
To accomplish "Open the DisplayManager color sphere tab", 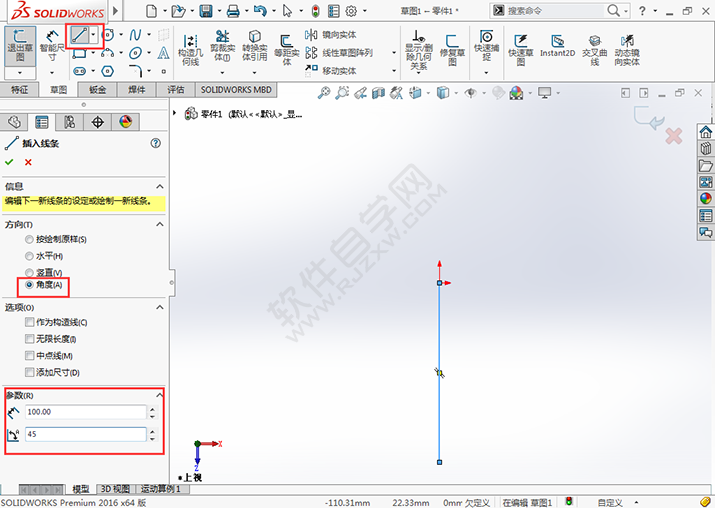I will pyautogui.click(x=125, y=122).
